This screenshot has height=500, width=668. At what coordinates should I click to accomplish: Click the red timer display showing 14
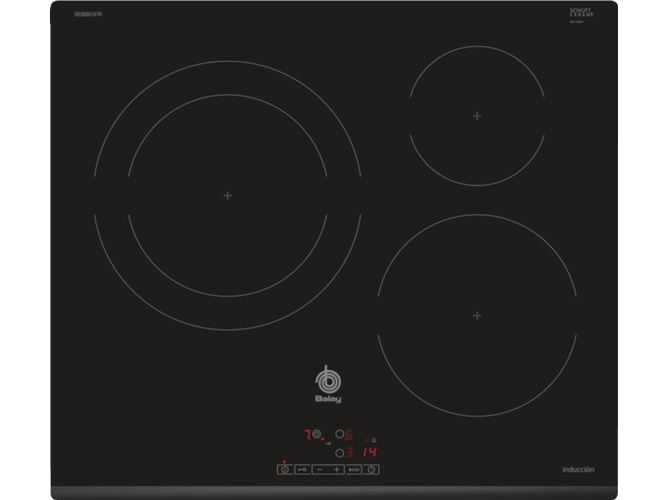click(x=369, y=452)
